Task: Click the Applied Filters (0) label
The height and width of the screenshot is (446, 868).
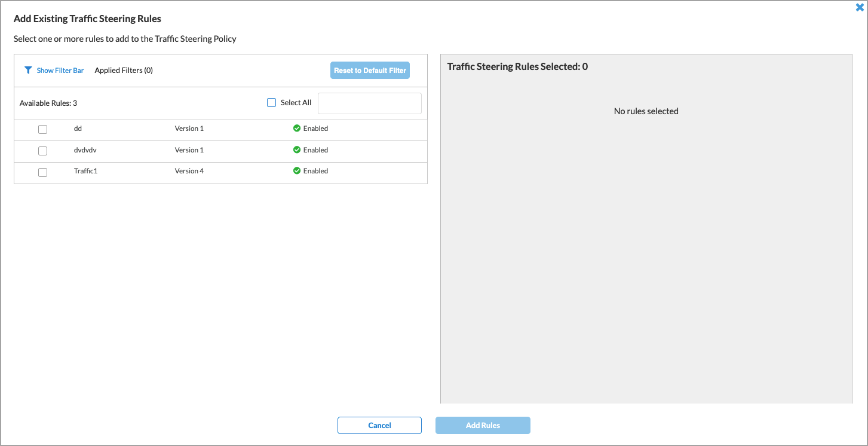Action: click(124, 70)
